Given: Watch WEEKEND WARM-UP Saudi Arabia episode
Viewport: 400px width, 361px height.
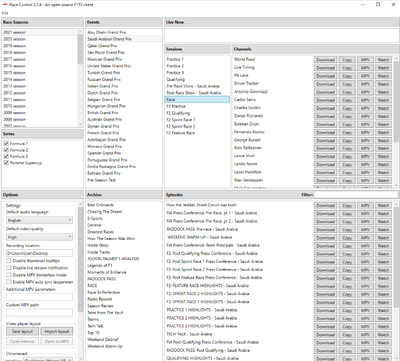Looking at the screenshot, I should coord(383,238).
